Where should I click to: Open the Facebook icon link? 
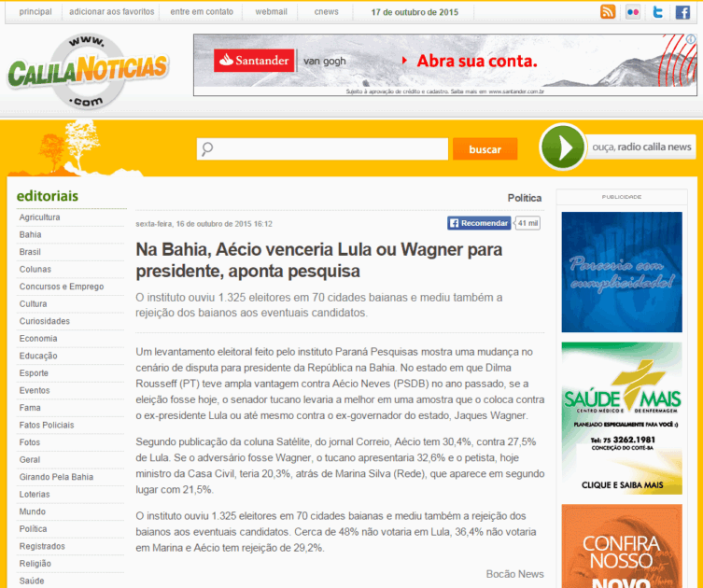(x=682, y=12)
